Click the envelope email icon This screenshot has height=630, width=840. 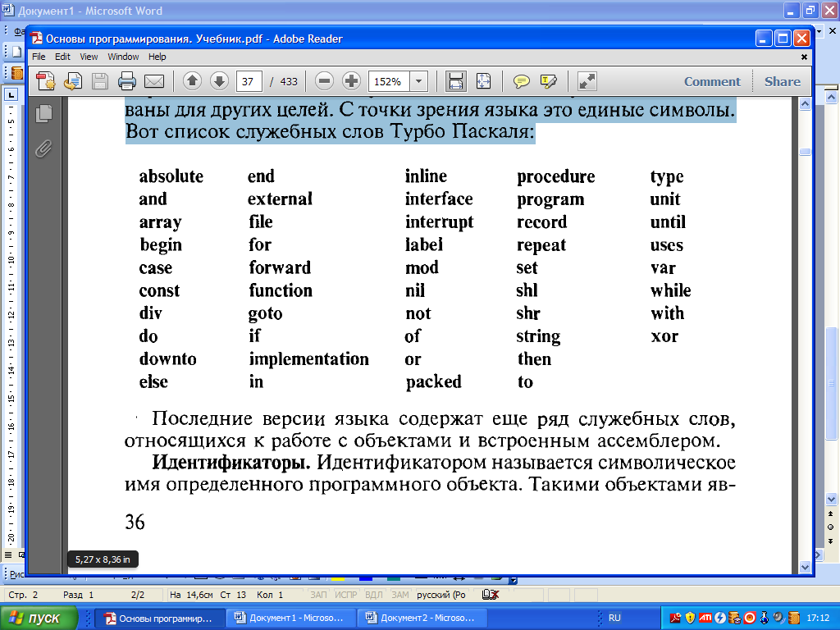point(154,81)
